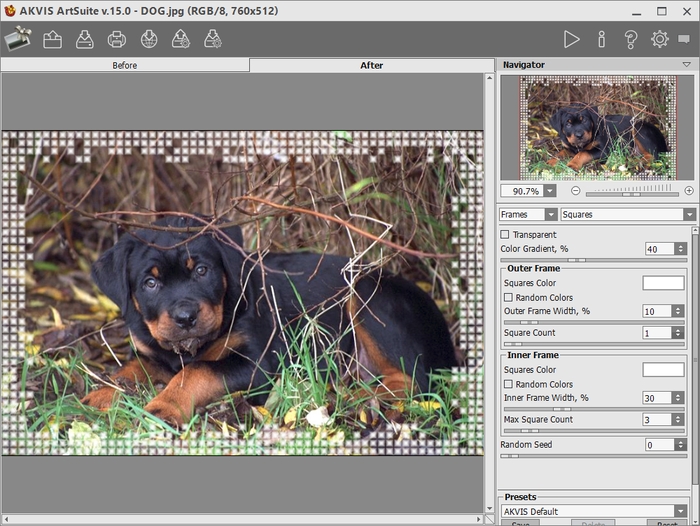
Task: Open Help with the question mark icon
Action: pos(630,39)
